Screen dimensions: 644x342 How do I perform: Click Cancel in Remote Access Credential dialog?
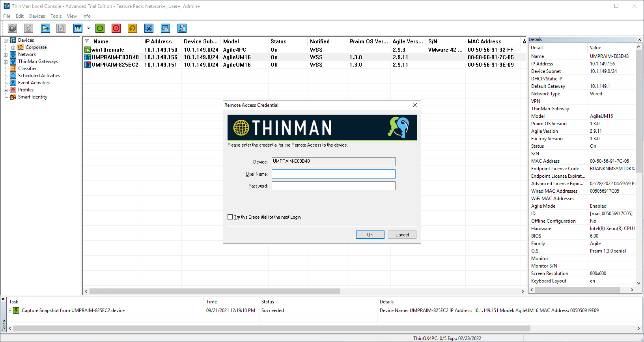pyautogui.click(x=402, y=235)
